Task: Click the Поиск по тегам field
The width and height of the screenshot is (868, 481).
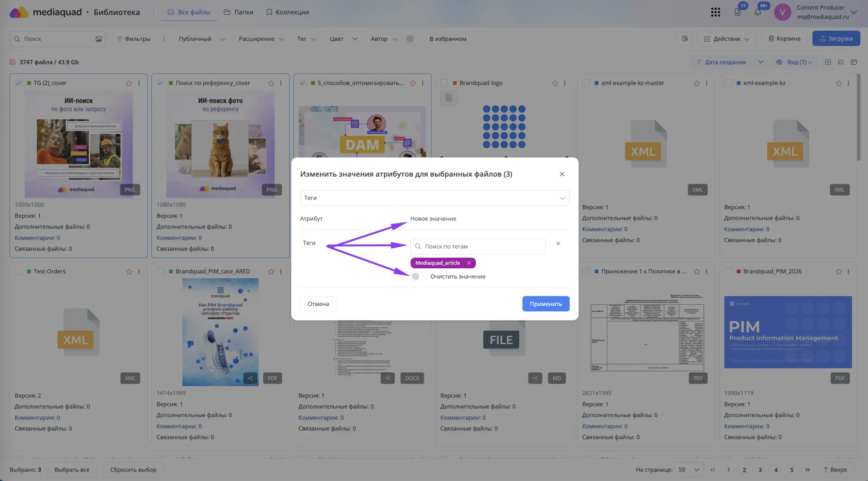Action: coord(478,247)
